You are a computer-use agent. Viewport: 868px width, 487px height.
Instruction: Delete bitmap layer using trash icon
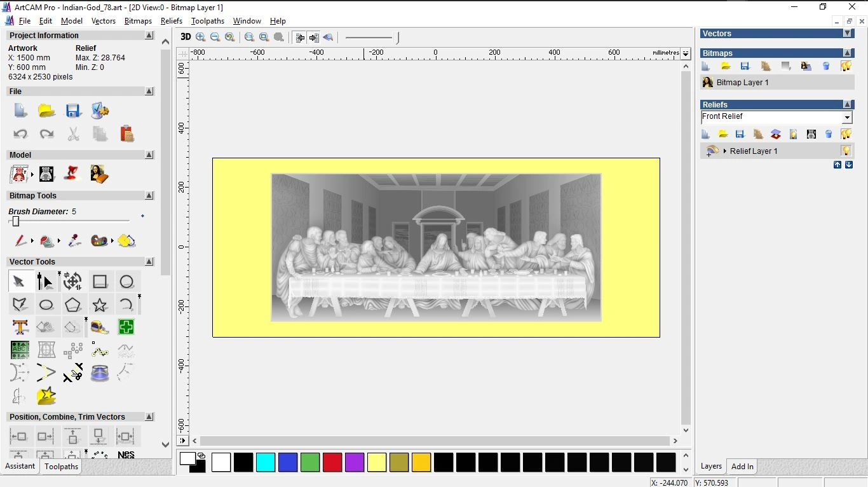(826, 66)
